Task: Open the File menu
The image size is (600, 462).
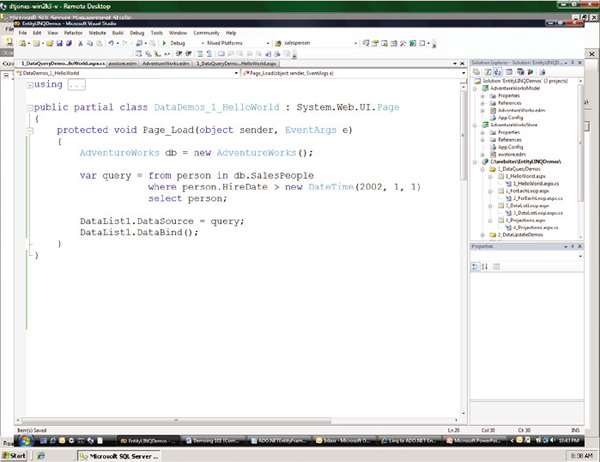Action: point(23,33)
